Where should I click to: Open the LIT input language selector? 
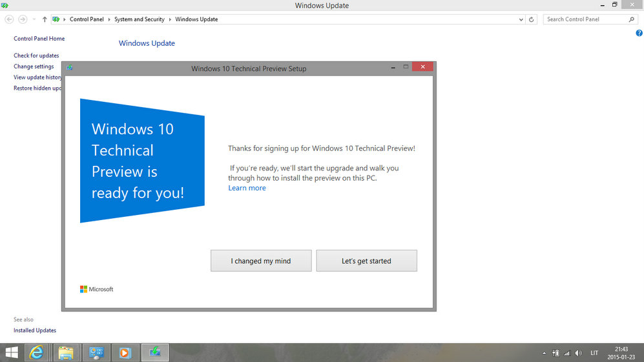[x=594, y=353]
